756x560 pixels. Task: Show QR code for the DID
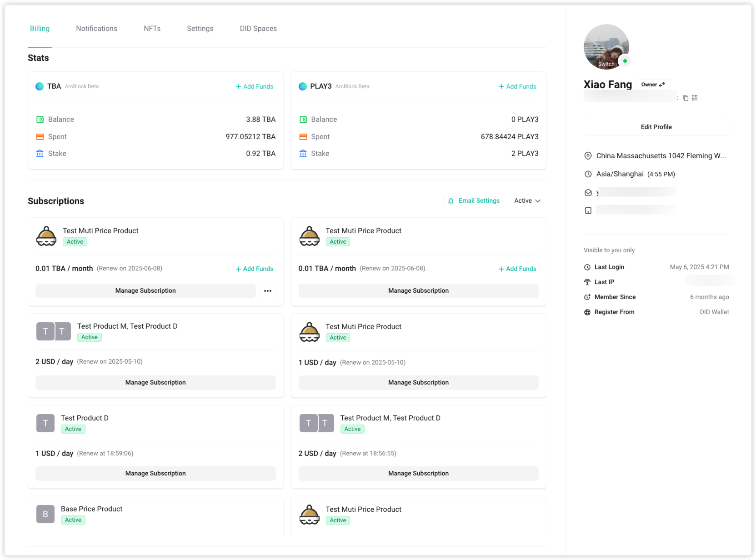[695, 98]
